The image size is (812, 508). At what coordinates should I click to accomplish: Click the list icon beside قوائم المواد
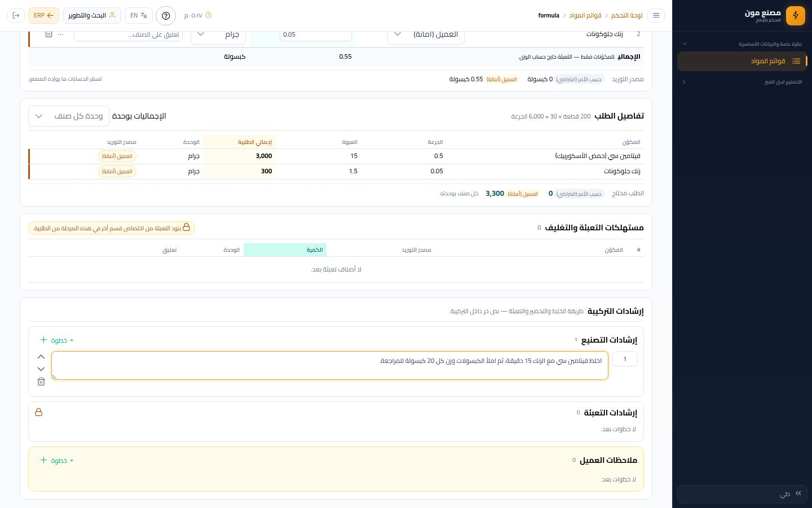coord(796,61)
